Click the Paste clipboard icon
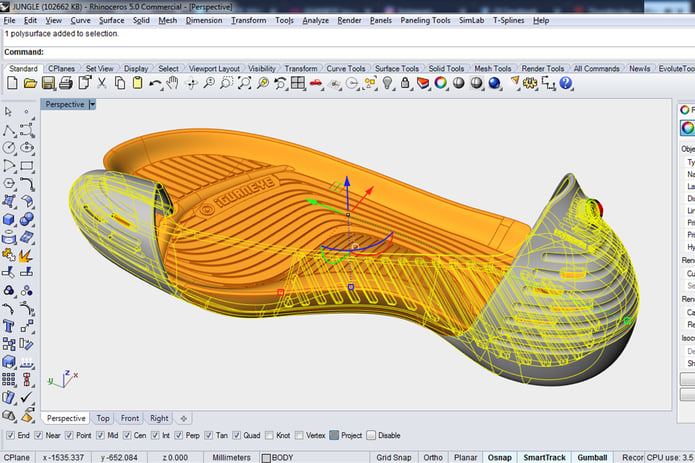695x463 pixels. [137, 83]
